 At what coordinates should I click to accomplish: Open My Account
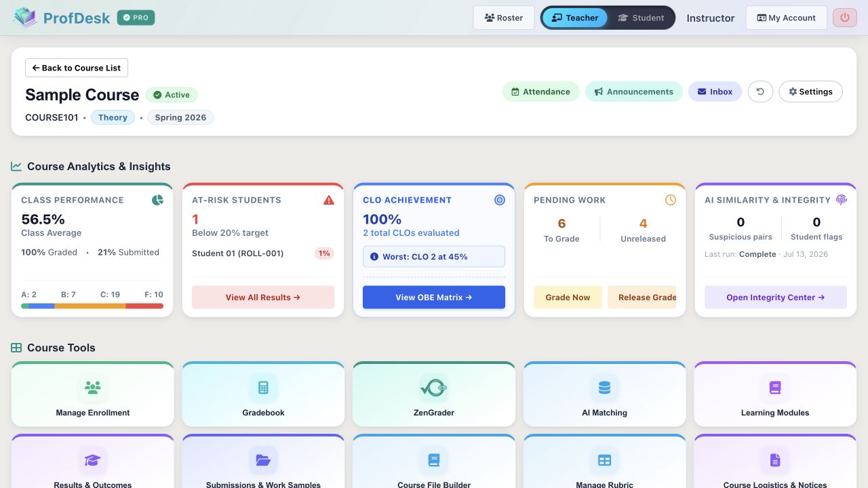pyautogui.click(x=786, y=18)
